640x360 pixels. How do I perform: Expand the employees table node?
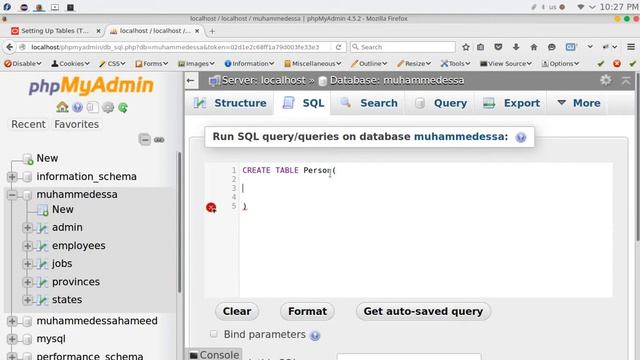click(x=27, y=246)
